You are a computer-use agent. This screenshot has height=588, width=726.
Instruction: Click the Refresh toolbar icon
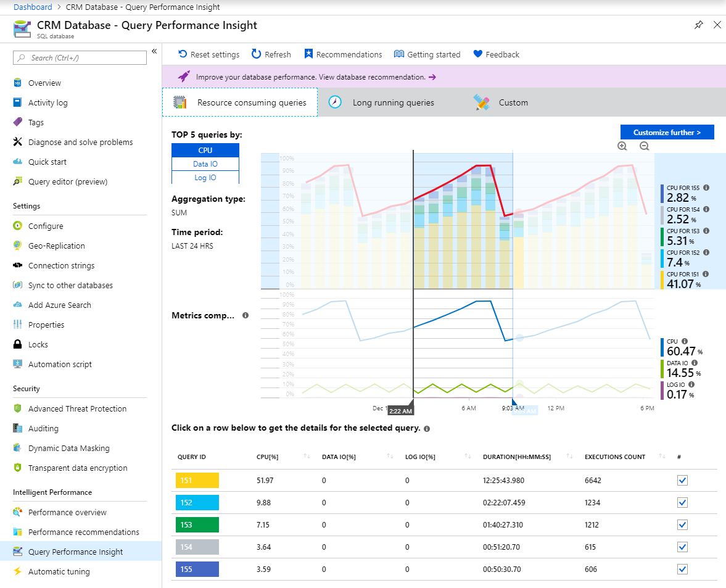click(257, 54)
